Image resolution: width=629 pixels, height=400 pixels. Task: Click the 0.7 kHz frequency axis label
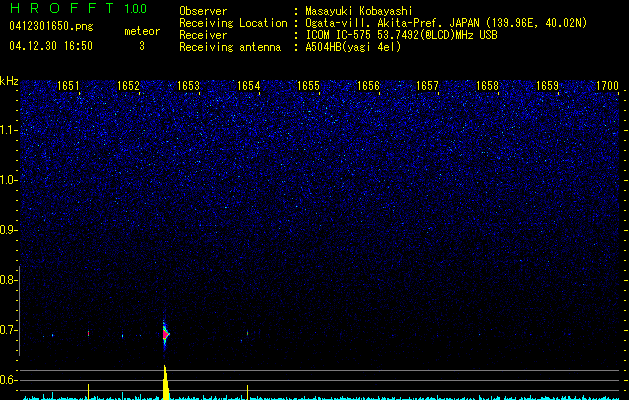[8, 330]
